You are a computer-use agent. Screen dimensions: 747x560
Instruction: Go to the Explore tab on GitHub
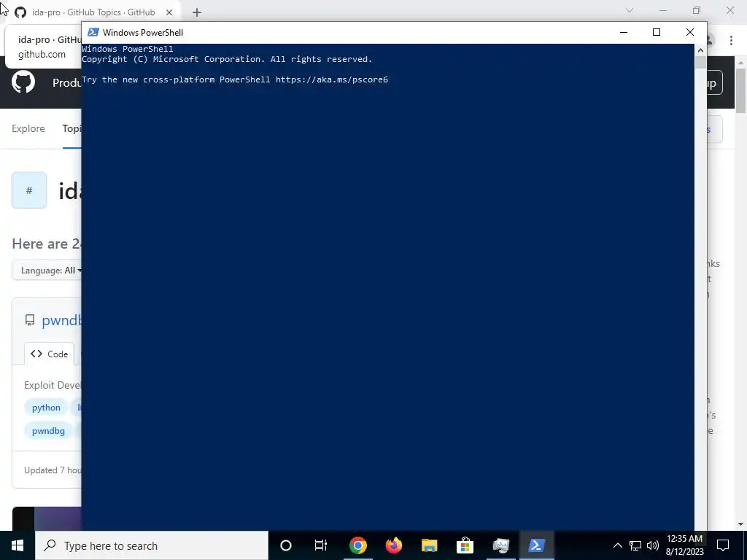(28, 128)
